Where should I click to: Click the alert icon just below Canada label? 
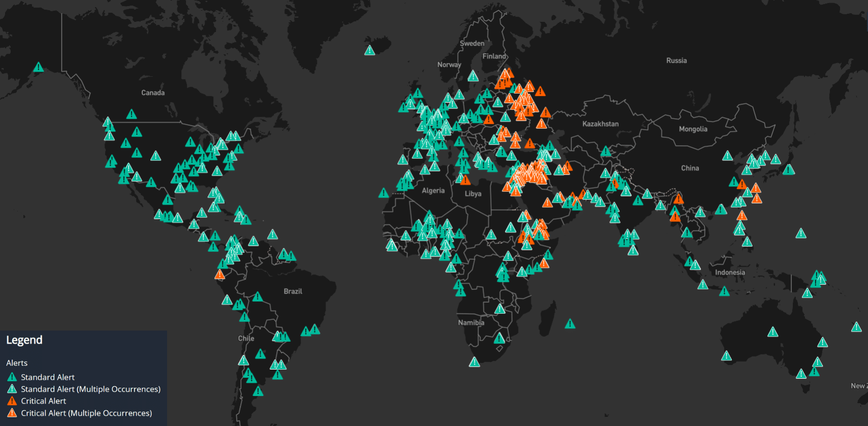[x=132, y=114]
